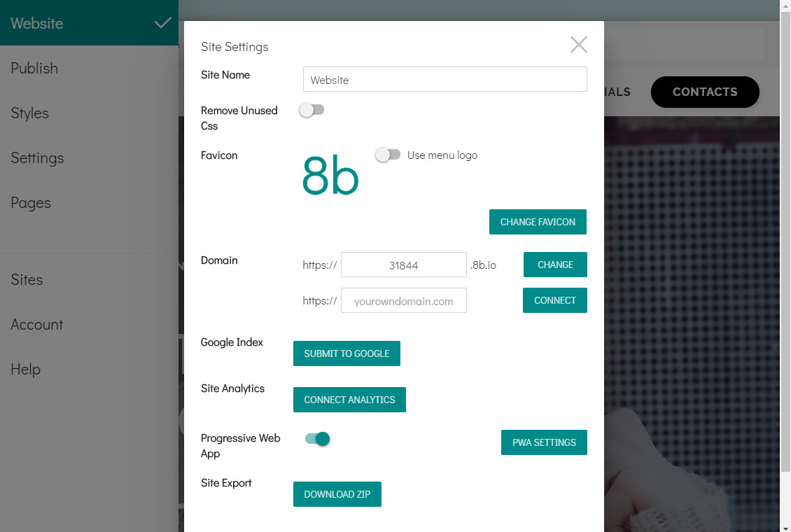This screenshot has height=532, width=791.
Task: Click Connect for custom domain
Action: 555,300
